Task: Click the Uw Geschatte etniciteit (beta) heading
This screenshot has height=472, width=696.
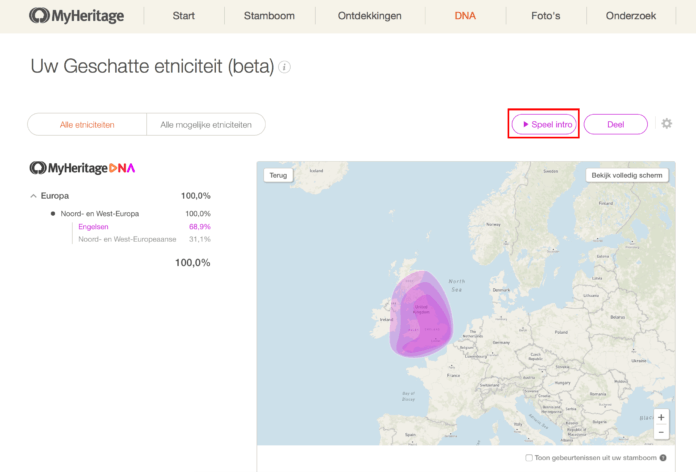Action: [152, 67]
